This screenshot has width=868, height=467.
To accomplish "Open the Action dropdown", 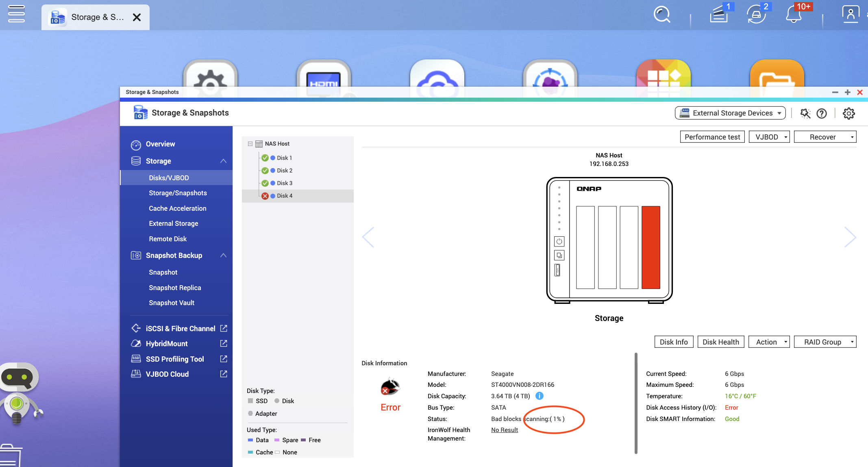I will point(769,342).
